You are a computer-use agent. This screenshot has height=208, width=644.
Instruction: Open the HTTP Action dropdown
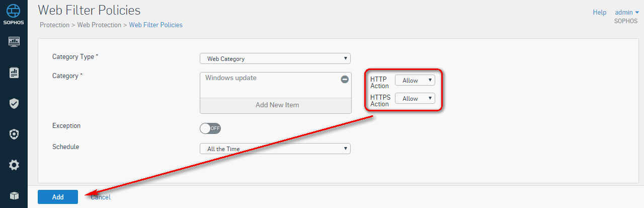click(x=415, y=80)
